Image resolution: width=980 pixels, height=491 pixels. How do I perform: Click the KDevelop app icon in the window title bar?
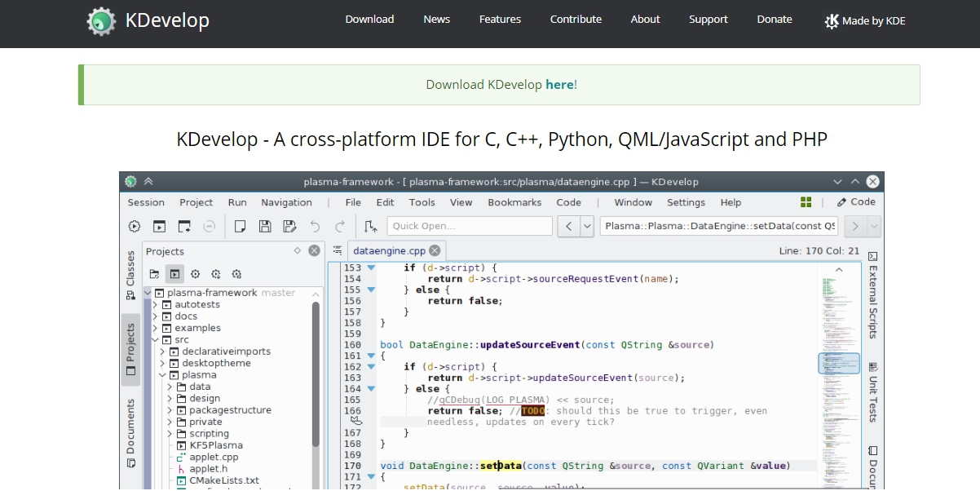130,182
